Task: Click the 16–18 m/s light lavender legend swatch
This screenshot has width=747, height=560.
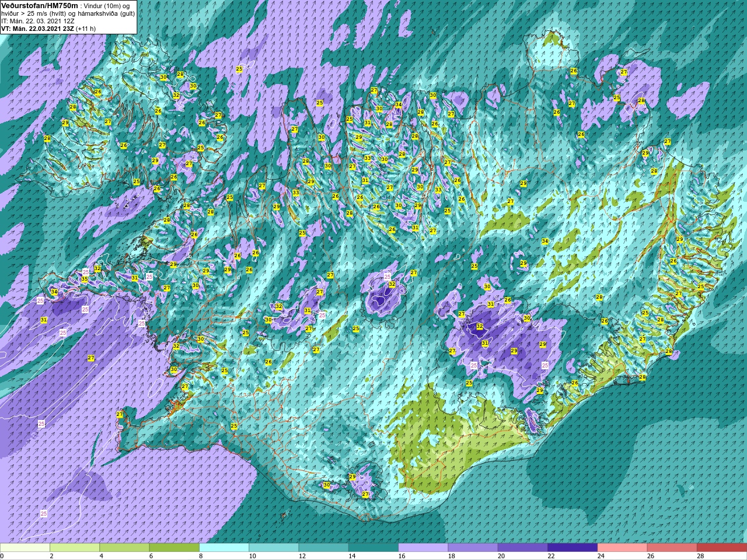Action: tap(423, 547)
